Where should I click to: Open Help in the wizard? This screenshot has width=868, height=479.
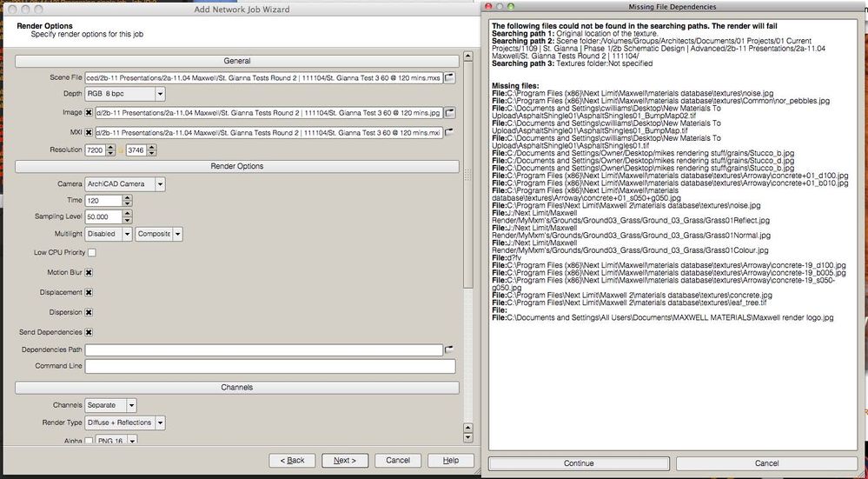coord(451,460)
